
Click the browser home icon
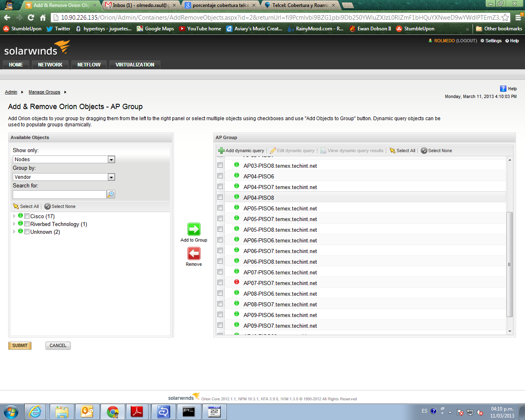point(43,18)
